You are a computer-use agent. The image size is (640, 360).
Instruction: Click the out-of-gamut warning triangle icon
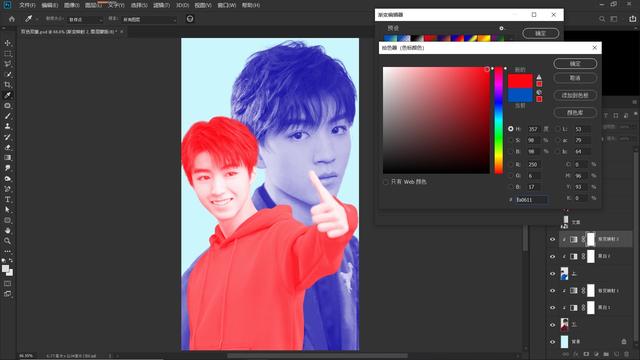(x=539, y=77)
